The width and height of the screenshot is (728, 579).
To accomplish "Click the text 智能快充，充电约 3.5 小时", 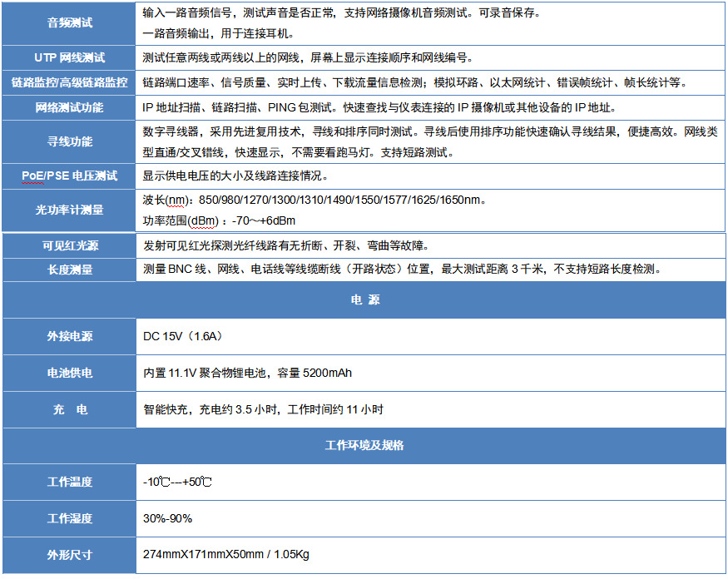I will click(263, 409).
